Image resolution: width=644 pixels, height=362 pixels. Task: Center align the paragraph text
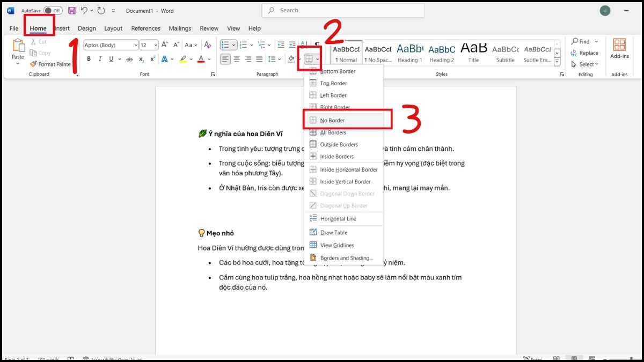pos(237,59)
